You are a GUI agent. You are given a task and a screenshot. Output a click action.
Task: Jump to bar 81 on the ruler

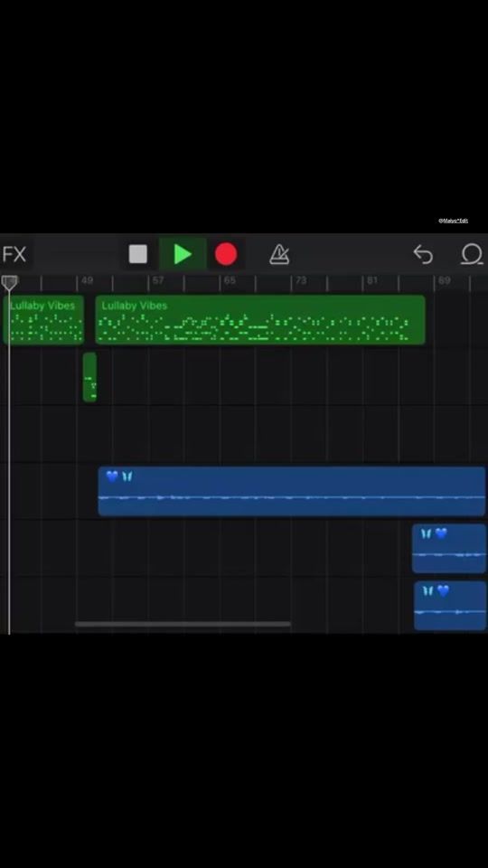(372, 280)
